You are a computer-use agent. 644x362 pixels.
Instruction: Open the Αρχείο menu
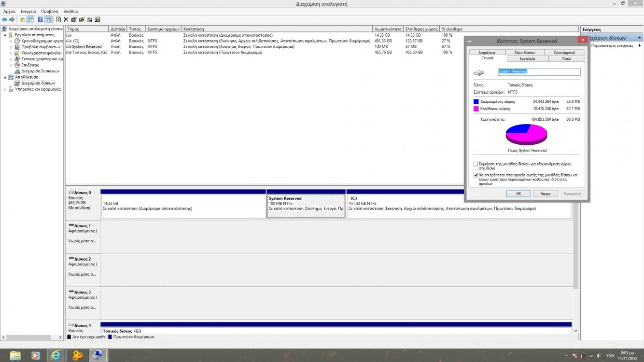pyautogui.click(x=9, y=11)
